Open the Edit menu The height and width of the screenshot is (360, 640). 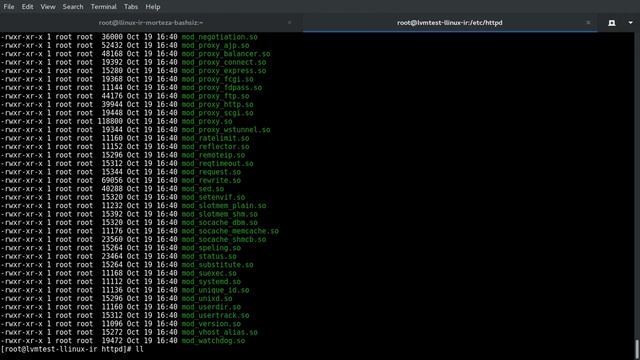pyautogui.click(x=27, y=7)
